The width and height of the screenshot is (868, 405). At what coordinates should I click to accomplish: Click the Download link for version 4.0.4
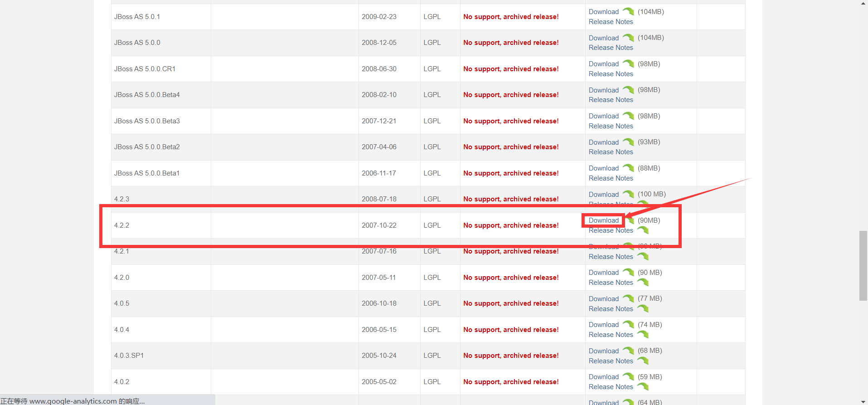click(604, 325)
